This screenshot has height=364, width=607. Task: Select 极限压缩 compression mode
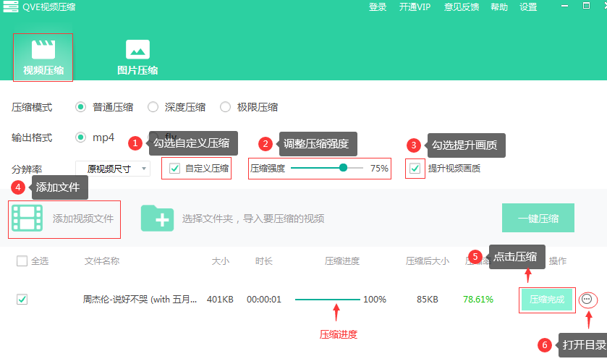pyautogui.click(x=226, y=107)
